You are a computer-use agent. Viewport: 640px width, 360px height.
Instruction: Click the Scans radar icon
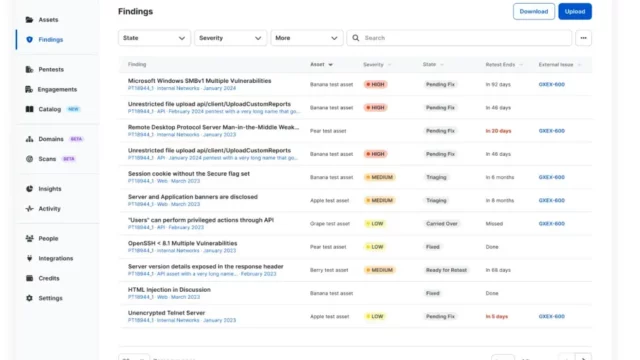[x=29, y=159]
